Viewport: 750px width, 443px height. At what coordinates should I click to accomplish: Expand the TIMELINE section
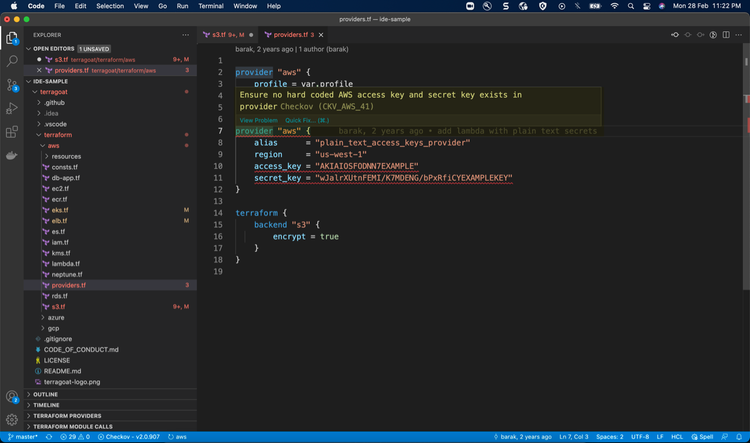point(46,405)
